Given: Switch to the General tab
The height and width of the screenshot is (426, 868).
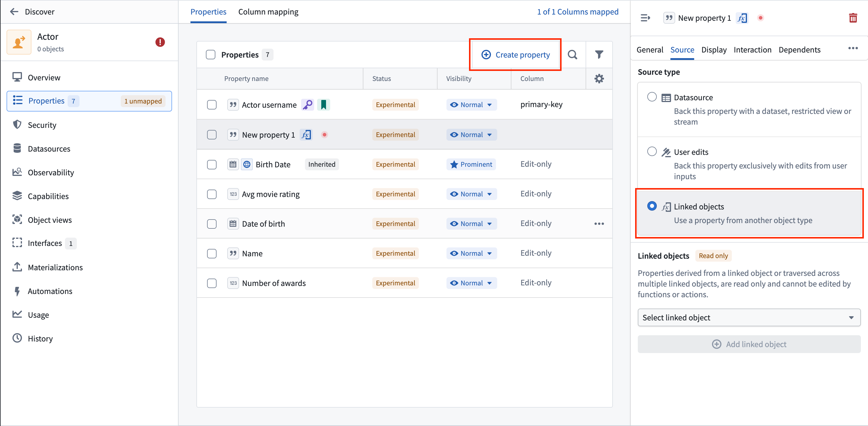Looking at the screenshot, I should coord(650,50).
